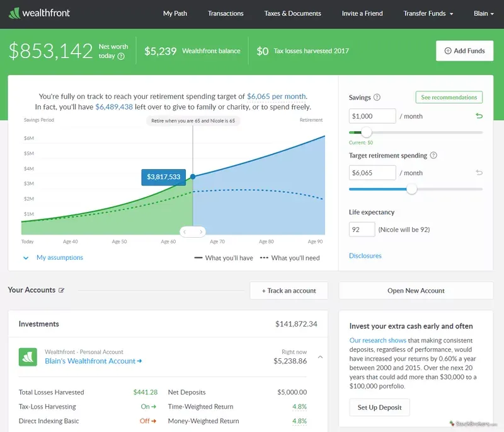Screen dimensions: 504x432
Task: Click the $3,817,533 chart data point
Action: click(x=193, y=177)
